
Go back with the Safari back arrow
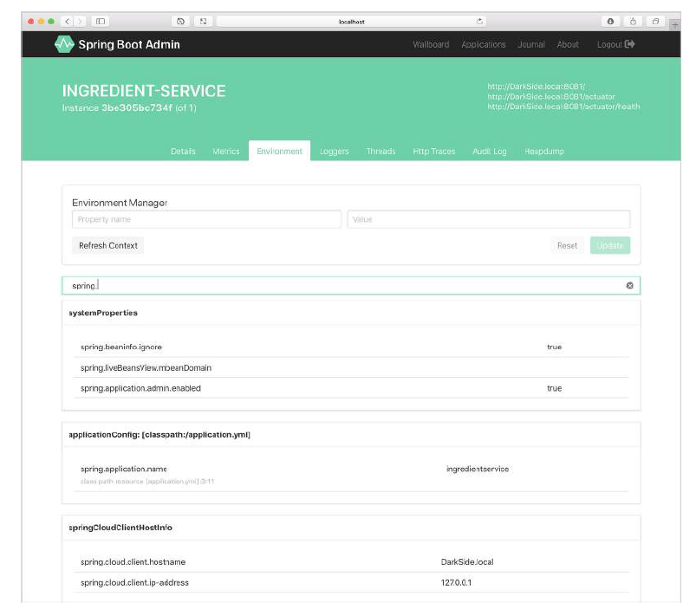tap(68, 22)
